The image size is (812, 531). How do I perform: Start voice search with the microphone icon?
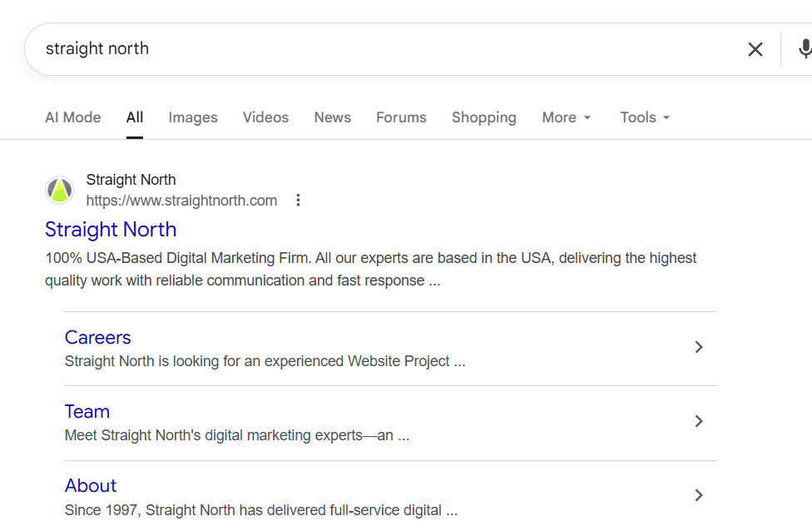click(x=804, y=49)
